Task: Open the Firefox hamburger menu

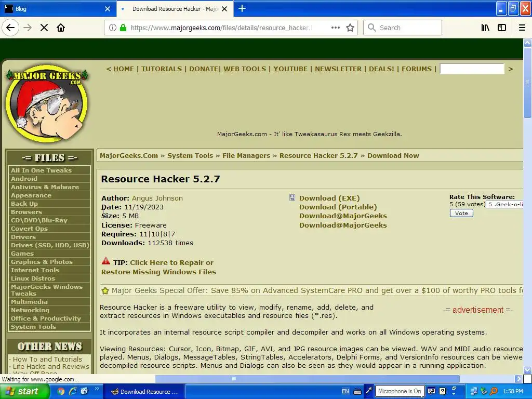Action: pos(522,28)
